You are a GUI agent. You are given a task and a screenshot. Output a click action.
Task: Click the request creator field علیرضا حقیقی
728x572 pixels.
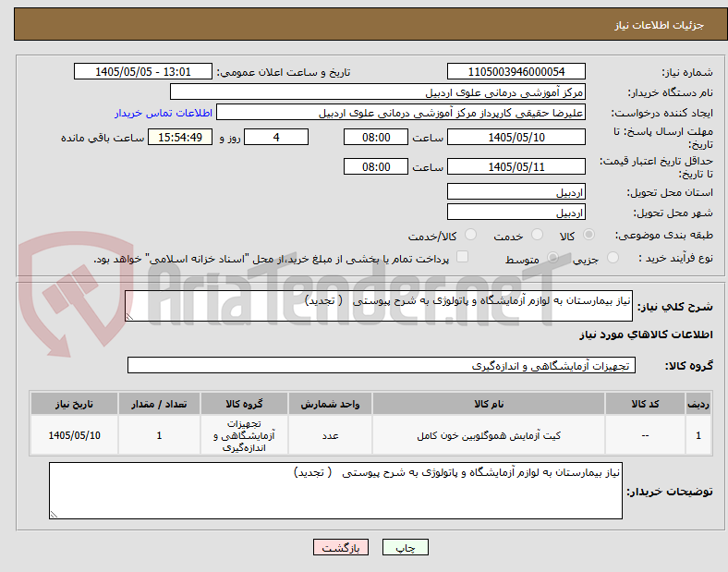click(x=401, y=113)
